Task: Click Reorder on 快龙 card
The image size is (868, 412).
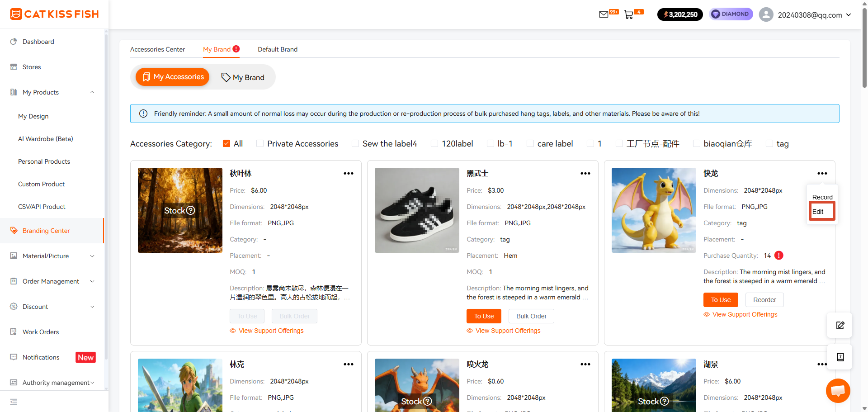Action: tap(765, 300)
